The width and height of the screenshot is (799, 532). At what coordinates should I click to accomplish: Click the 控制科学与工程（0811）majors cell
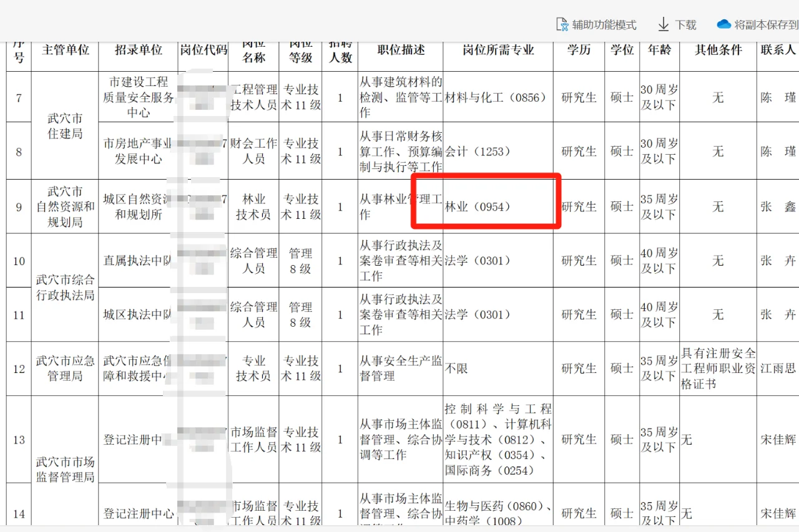point(498,440)
